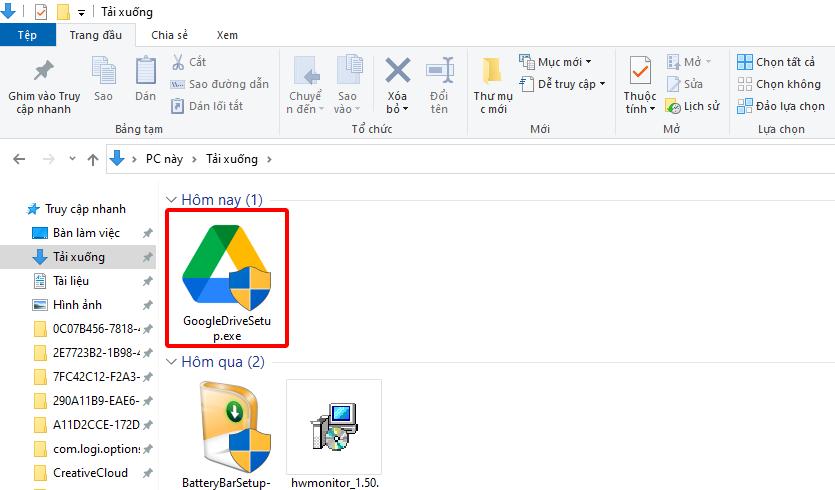Click the Up one level arrow

(x=93, y=159)
